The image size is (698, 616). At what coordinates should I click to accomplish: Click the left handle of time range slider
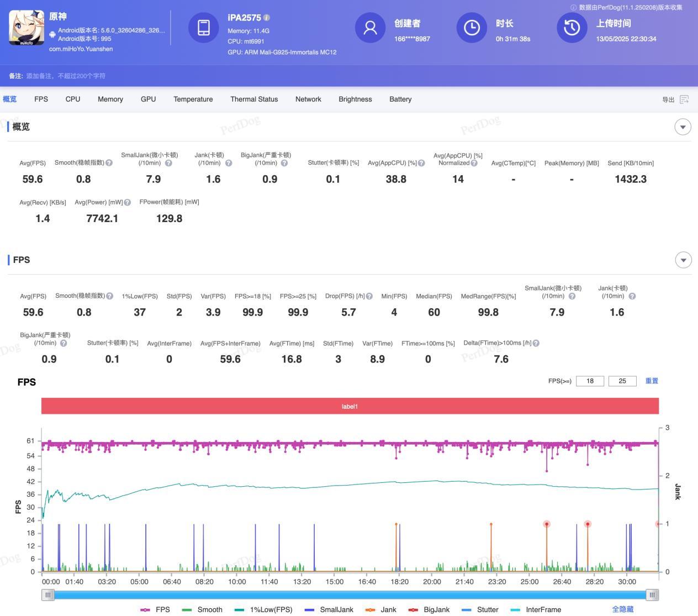tap(48, 595)
